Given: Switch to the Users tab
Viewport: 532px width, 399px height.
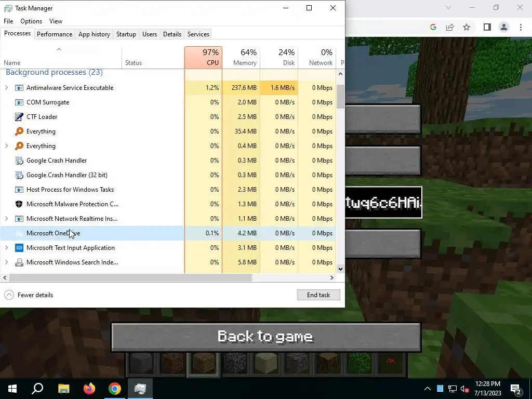Looking at the screenshot, I should [x=150, y=34].
